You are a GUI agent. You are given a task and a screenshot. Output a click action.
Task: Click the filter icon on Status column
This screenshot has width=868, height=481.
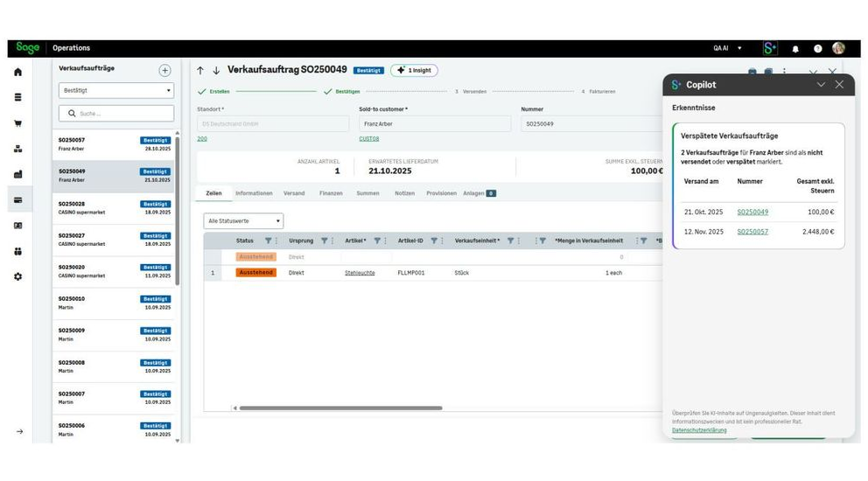(x=269, y=240)
